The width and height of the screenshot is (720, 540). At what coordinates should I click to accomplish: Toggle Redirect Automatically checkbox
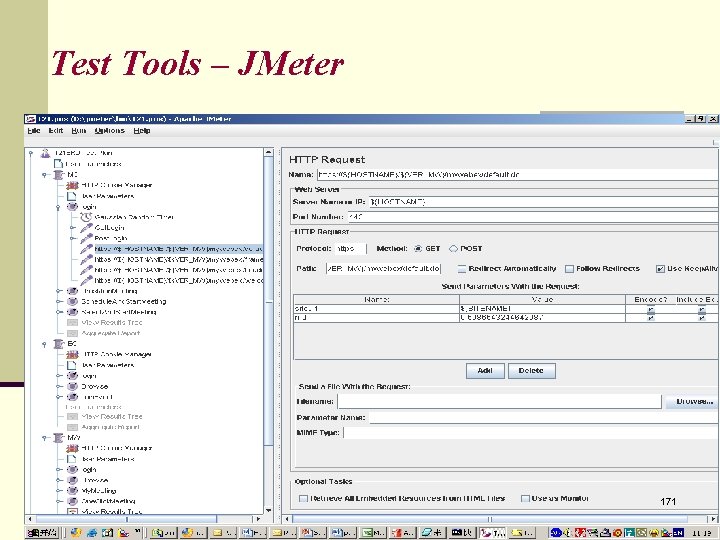[462, 269]
